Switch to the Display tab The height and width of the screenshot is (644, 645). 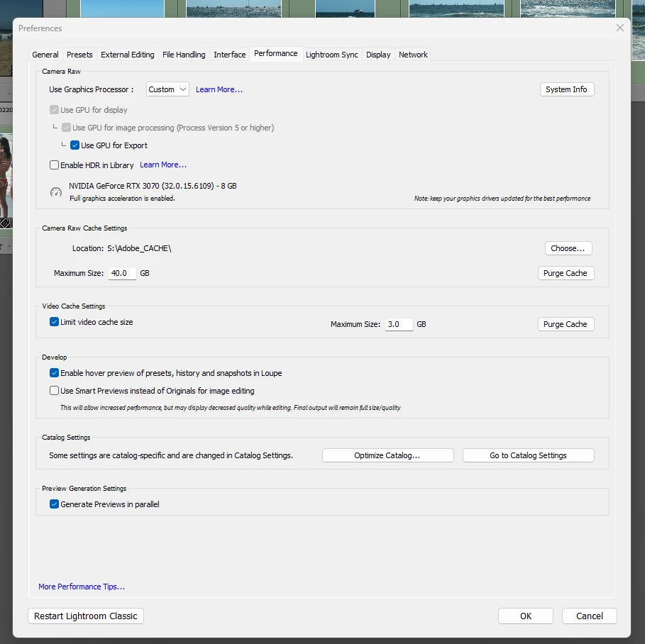[378, 55]
